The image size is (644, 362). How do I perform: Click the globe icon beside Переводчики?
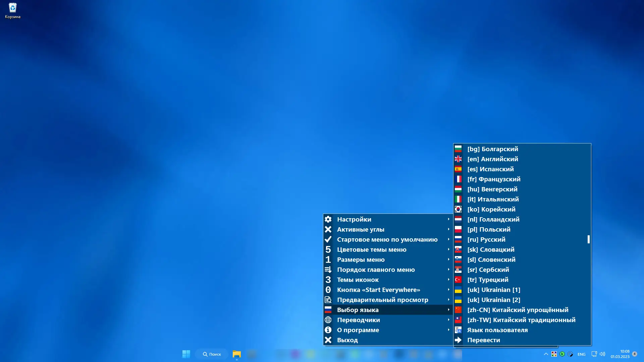tap(328, 320)
